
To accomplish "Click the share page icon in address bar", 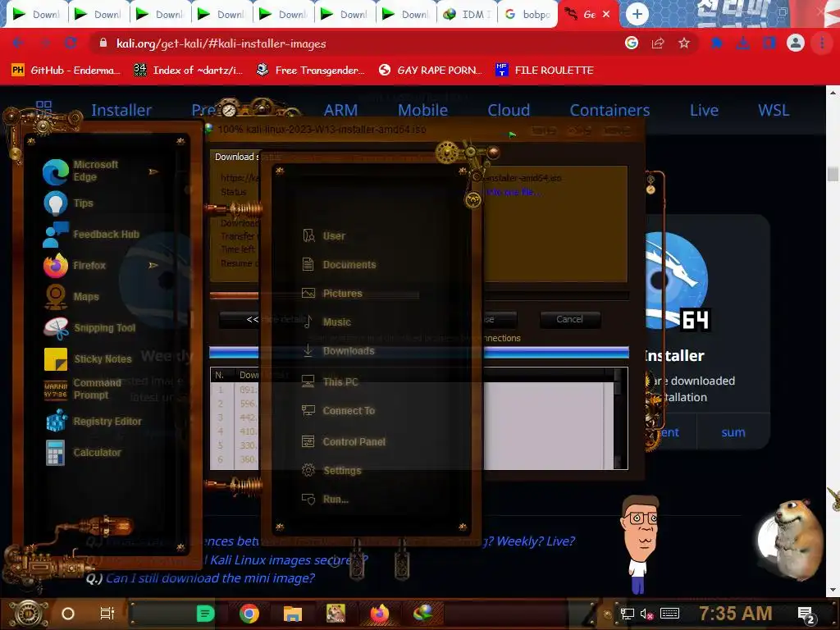I will pyautogui.click(x=658, y=43).
